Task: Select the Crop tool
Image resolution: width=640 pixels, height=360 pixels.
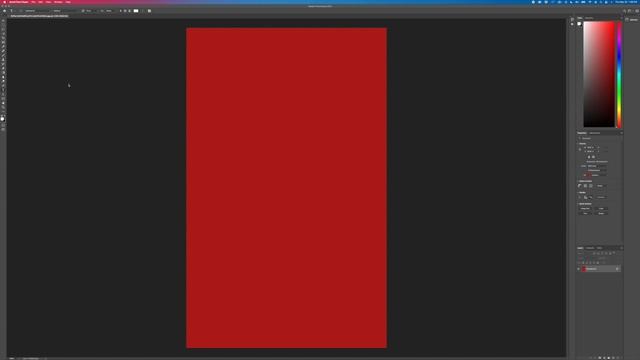Action: 3,38
